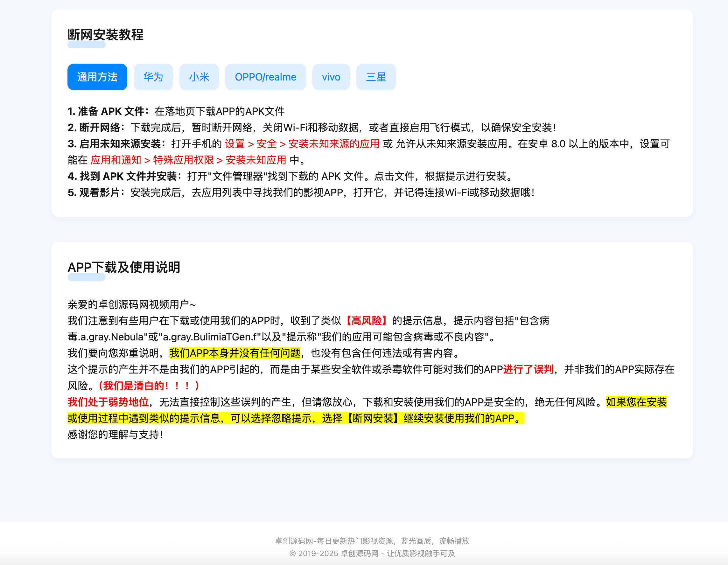Click red text (我们是清白的!!!)
This screenshot has width=728, height=565.
coord(149,386)
